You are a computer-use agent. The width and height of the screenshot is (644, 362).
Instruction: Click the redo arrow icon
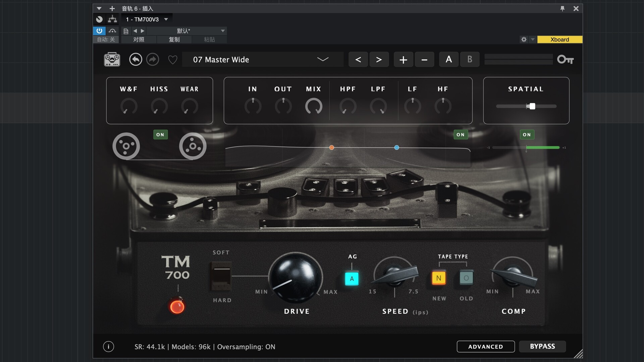point(153,59)
